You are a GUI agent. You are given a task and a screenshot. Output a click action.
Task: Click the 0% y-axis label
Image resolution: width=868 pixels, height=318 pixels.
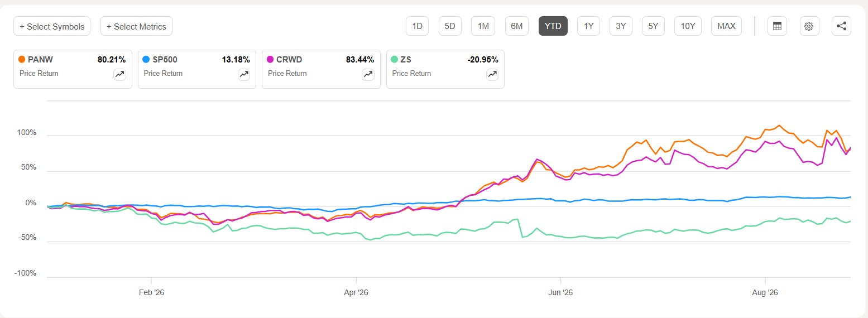(x=31, y=203)
